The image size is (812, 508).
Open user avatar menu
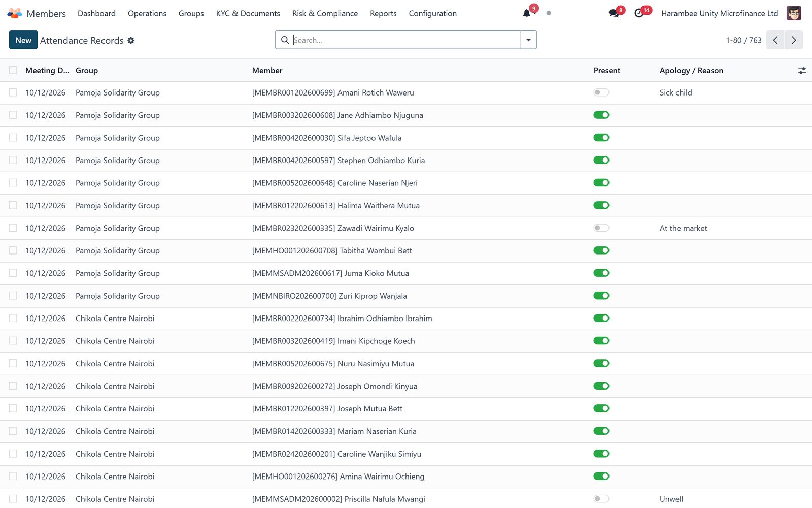[x=794, y=13]
